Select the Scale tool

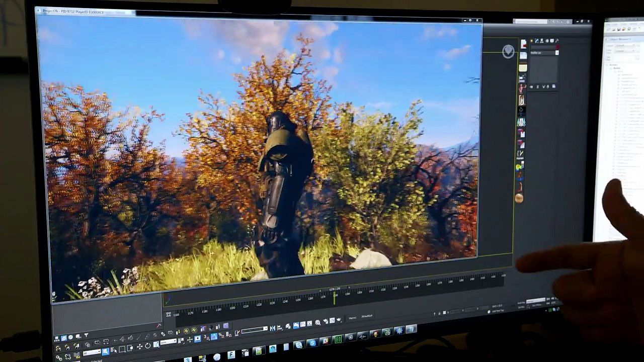tap(156, 344)
